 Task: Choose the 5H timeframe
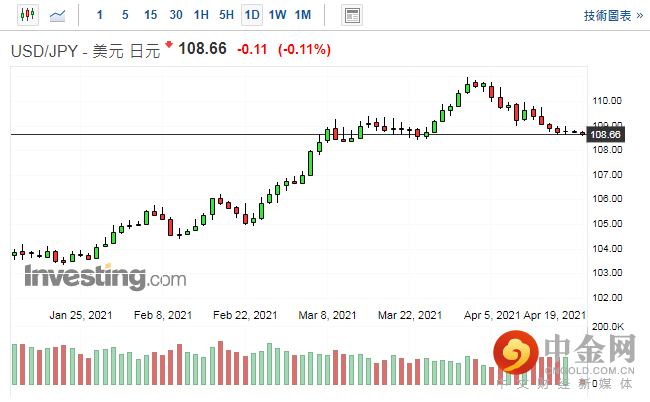[226, 15]
